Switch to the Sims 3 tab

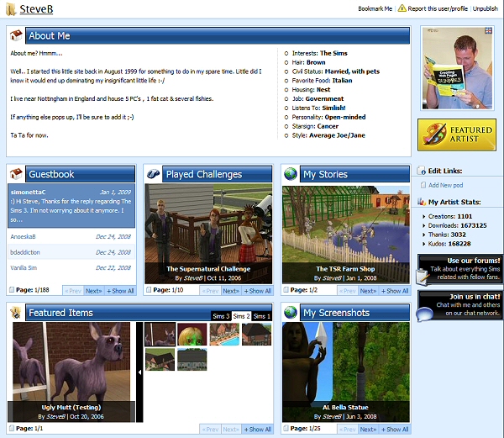pyautogui.click(x=220, y=316)
